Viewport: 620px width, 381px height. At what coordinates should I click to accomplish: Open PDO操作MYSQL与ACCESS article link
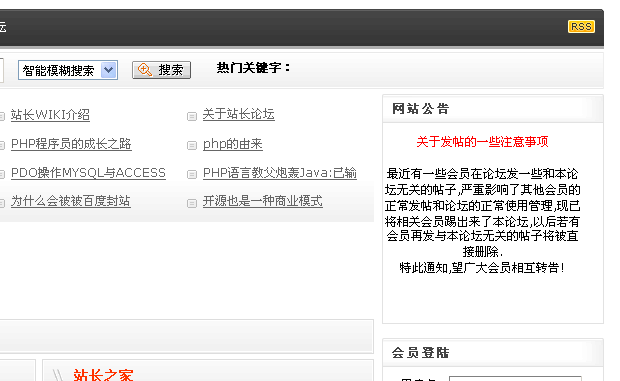coord(88,173)
